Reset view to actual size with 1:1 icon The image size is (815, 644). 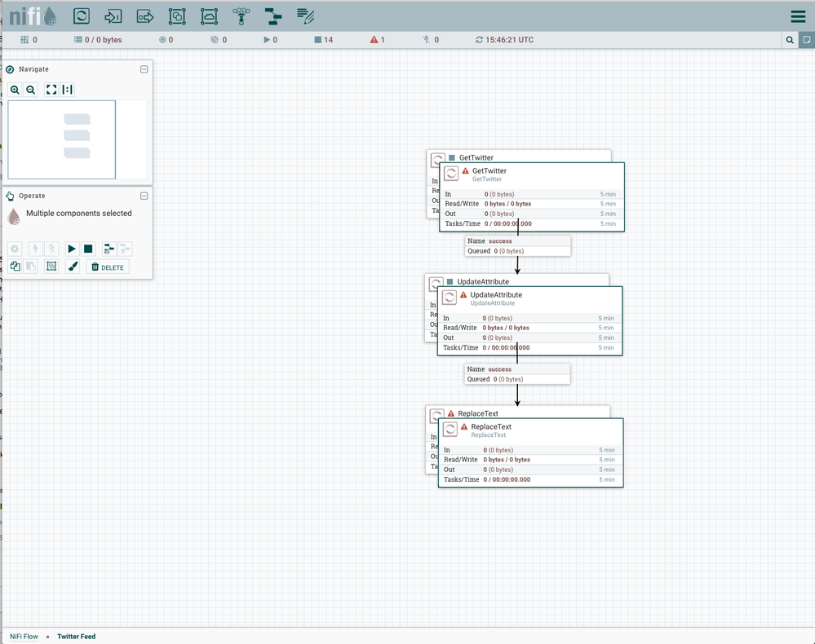point(66,90)
